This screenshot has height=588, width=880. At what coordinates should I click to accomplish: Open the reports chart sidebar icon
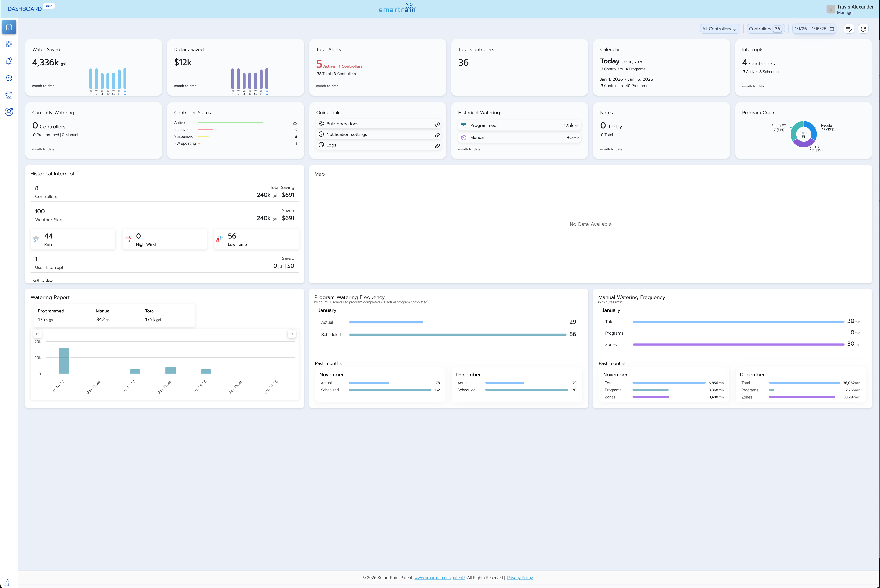tap(9, 95)
